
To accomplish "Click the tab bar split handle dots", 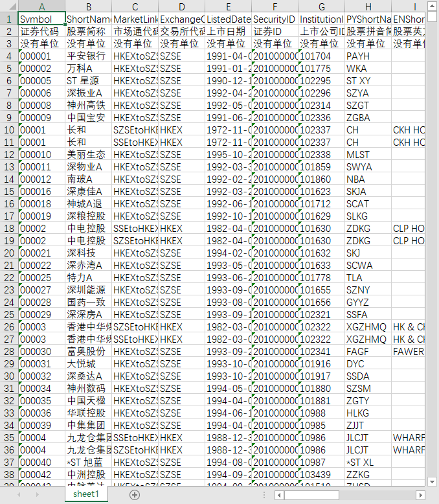I will [264, 495].
